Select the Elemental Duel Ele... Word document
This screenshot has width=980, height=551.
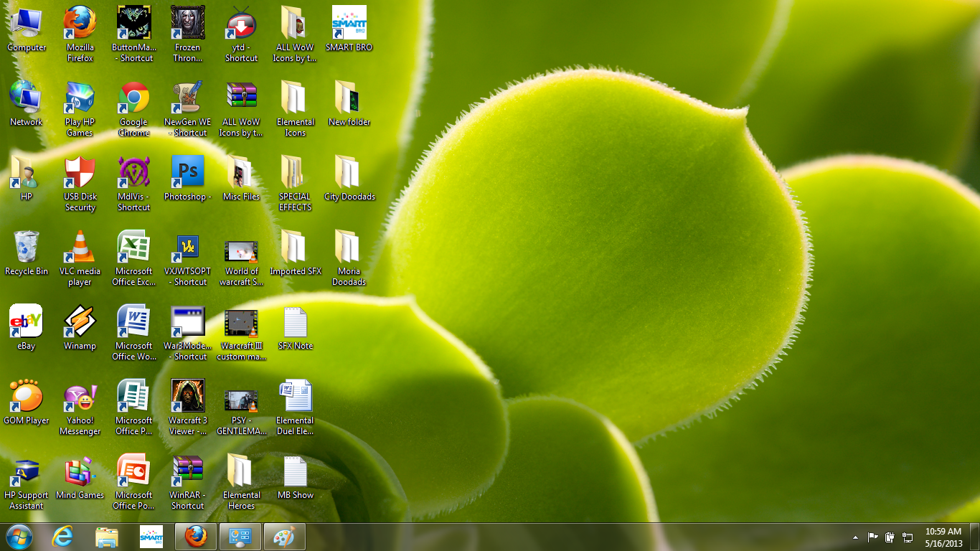point(296,407)
